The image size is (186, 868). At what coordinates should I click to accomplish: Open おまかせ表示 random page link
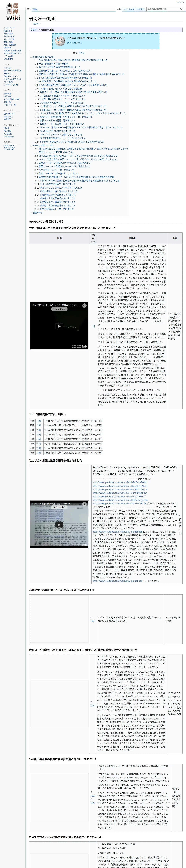(9, 36)
